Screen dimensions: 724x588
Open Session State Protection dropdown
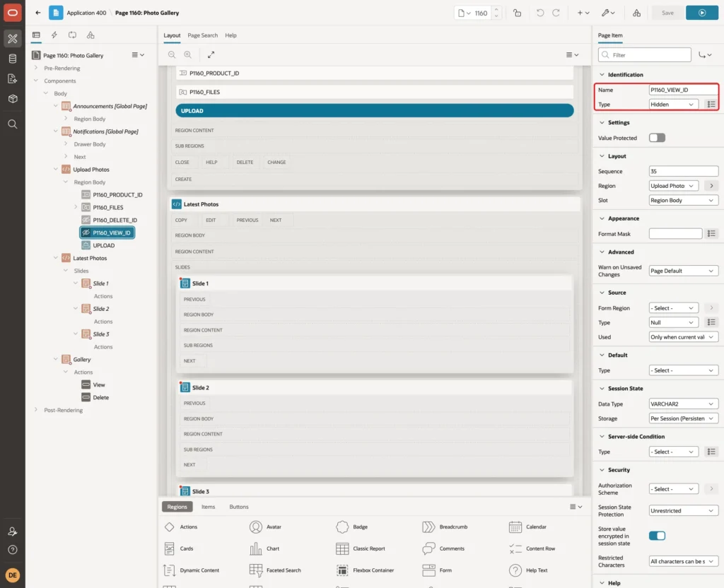coord(684,511)
